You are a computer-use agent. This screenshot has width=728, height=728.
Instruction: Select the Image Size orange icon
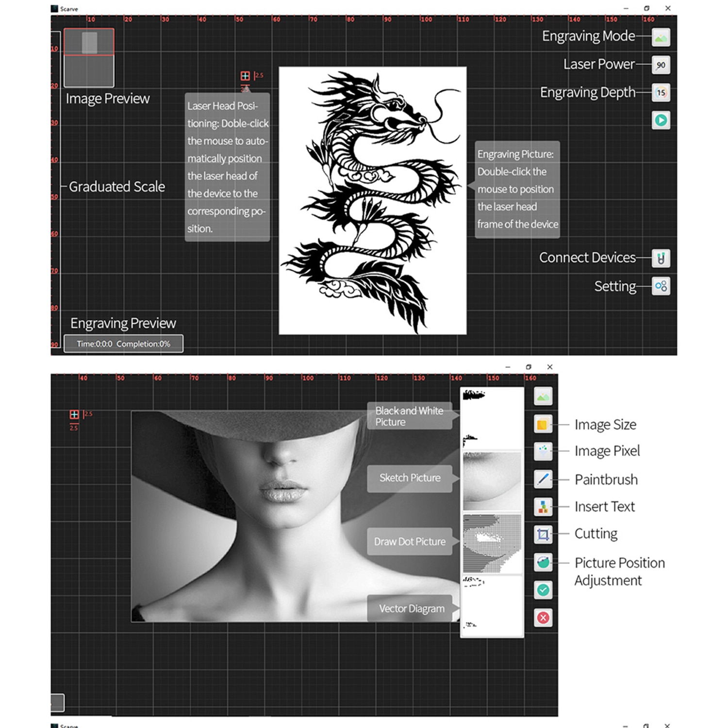tap(543, 425)
